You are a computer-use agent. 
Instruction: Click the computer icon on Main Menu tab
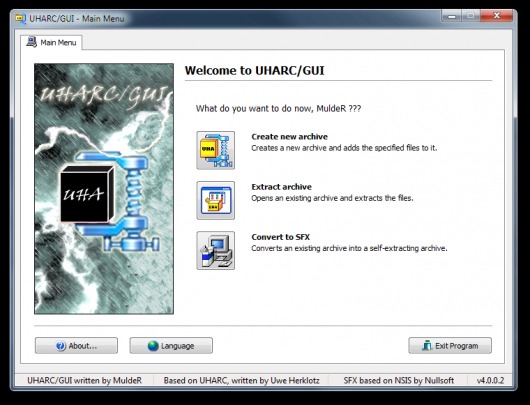point(31,42)
